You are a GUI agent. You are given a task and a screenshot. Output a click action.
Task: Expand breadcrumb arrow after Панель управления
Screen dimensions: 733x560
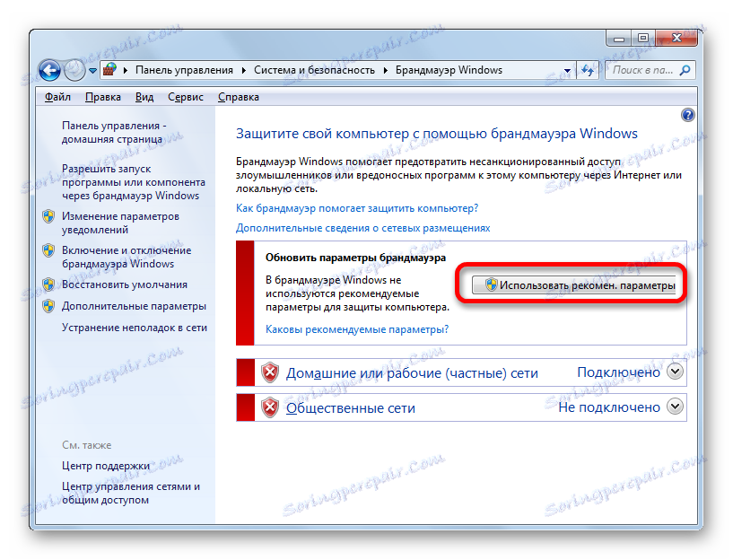point(244,70)
